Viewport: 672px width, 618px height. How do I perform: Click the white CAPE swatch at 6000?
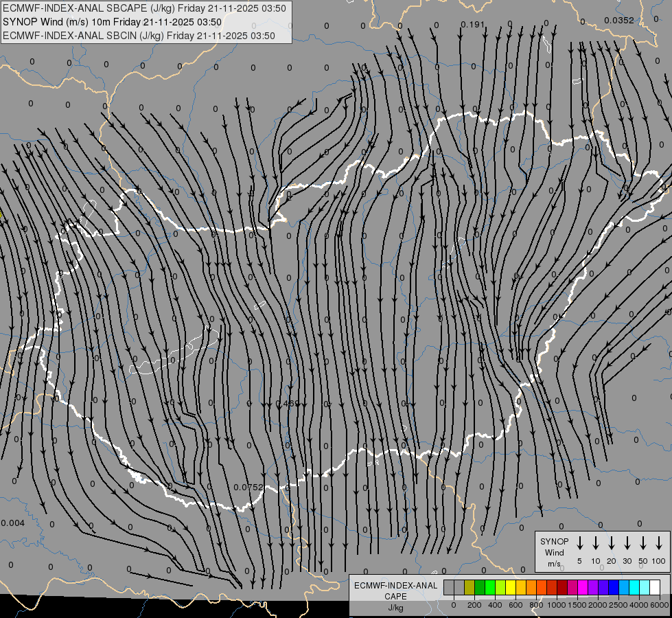click(x=655, y=588)
